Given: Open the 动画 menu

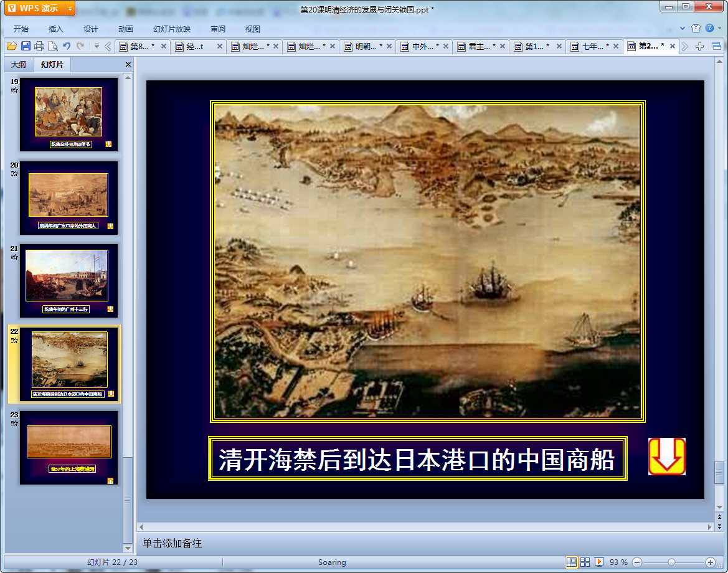Looking at the screenshot, I should 125,29.
